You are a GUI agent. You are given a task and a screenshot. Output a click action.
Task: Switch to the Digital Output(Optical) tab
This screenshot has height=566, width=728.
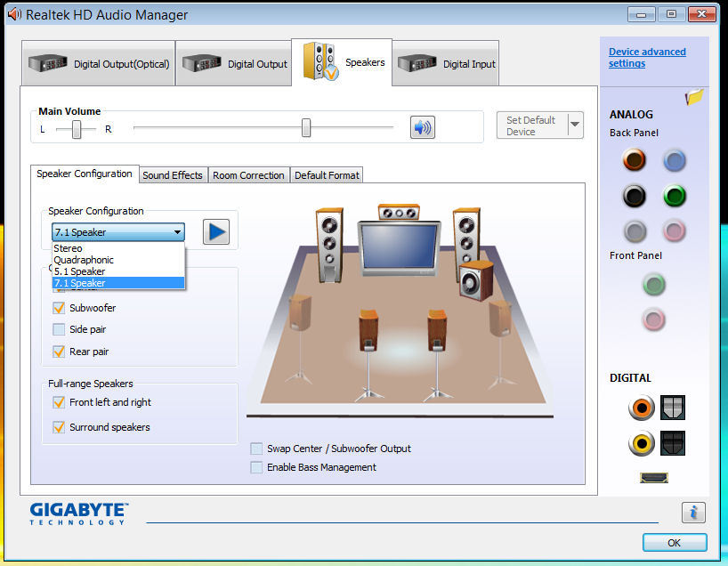click(x=98, y=63)
